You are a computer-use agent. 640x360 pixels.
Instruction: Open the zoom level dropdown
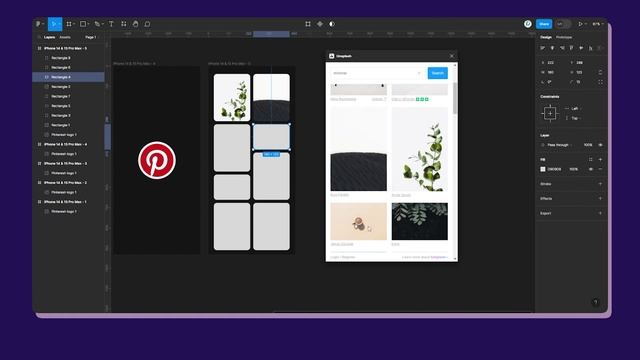tap(598, 24)
